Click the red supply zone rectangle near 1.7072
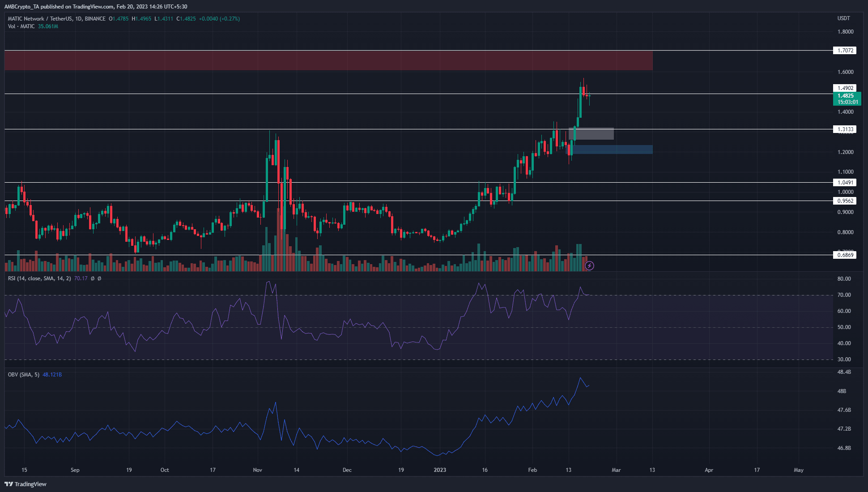Image resolution: width=868 pixels, height=492 pixels. click(x=328, y=60)
